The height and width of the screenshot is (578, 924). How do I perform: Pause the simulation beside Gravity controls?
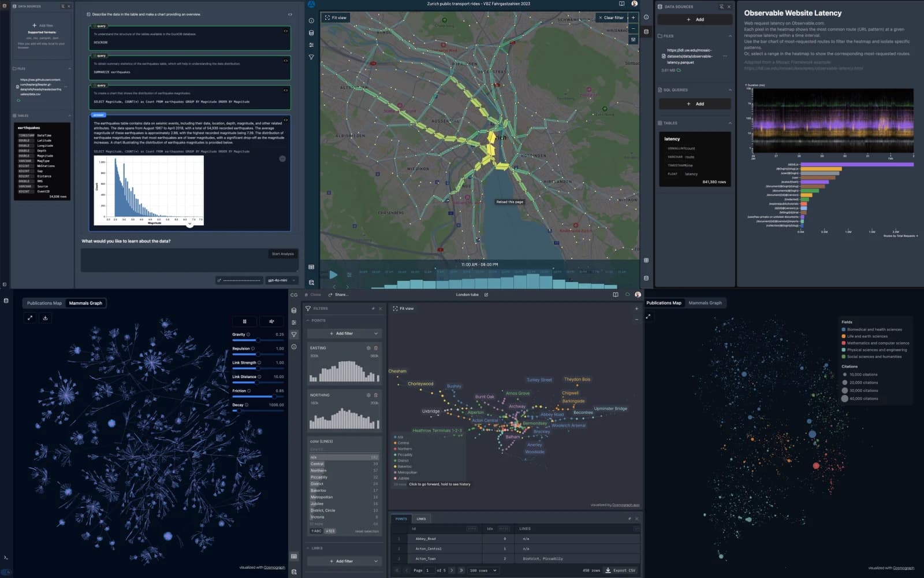(245, 321)
